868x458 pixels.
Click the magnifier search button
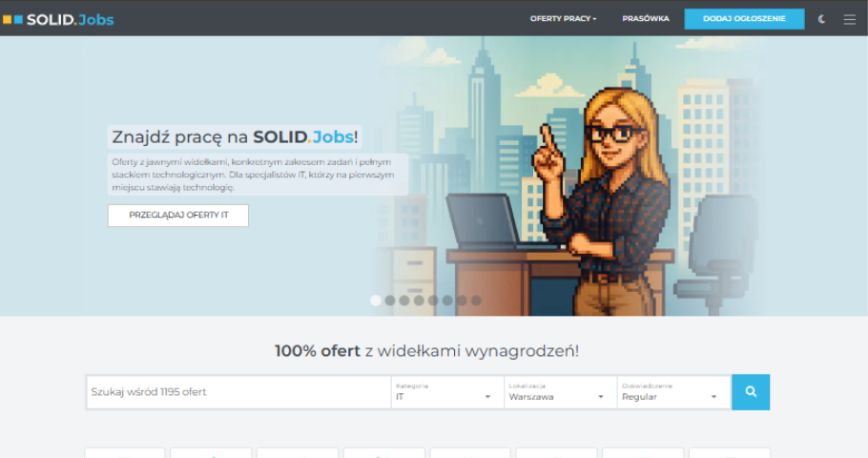pos(751,392)
